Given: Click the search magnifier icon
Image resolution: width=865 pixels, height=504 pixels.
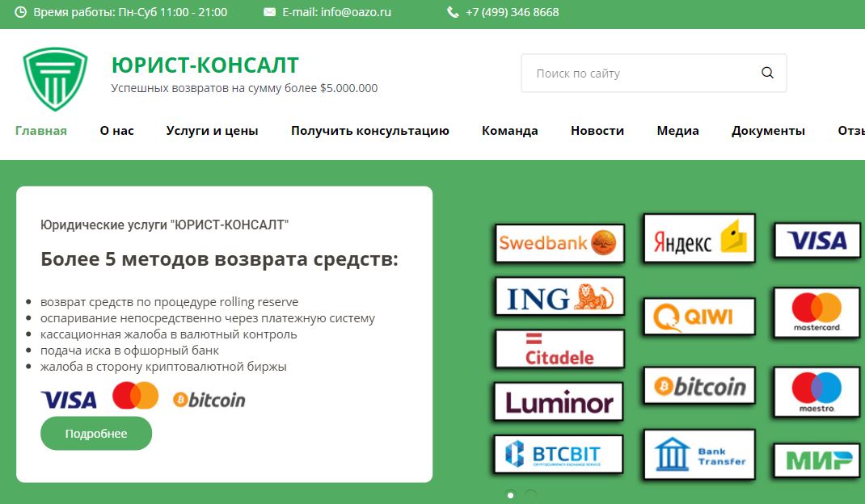Looking at the screenshot, I should pyautogui.click(x=766, y=73).
